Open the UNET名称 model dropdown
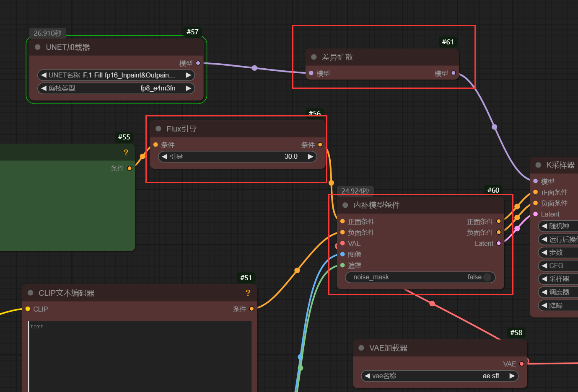This screenshot has height=392, width=578. point(116,75)
